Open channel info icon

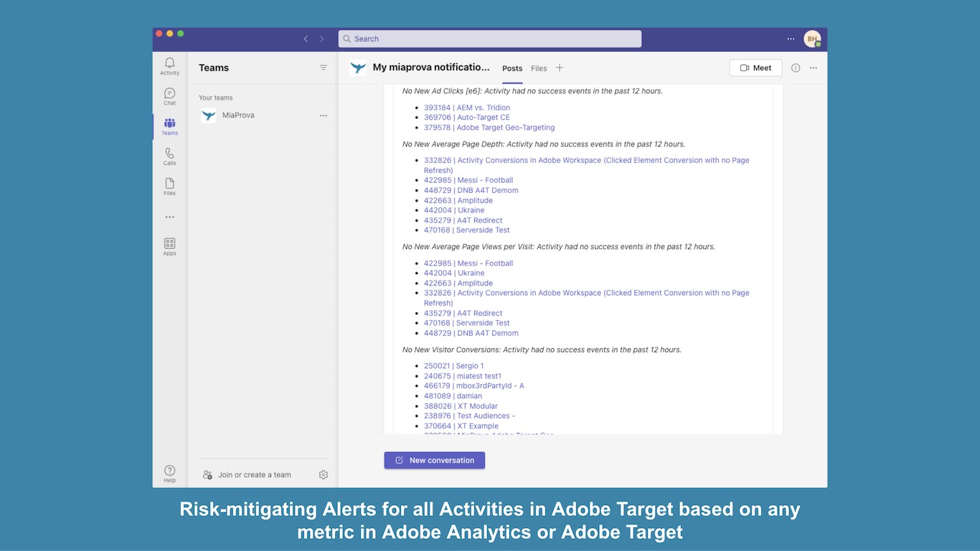click(796, 67)
